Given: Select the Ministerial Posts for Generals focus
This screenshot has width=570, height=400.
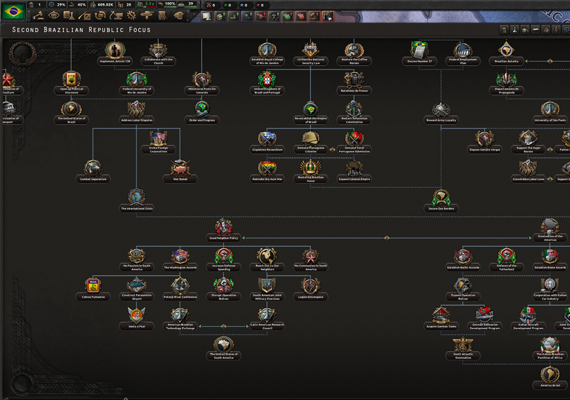Looking at the screenshot, I should [x=202, y=83].
